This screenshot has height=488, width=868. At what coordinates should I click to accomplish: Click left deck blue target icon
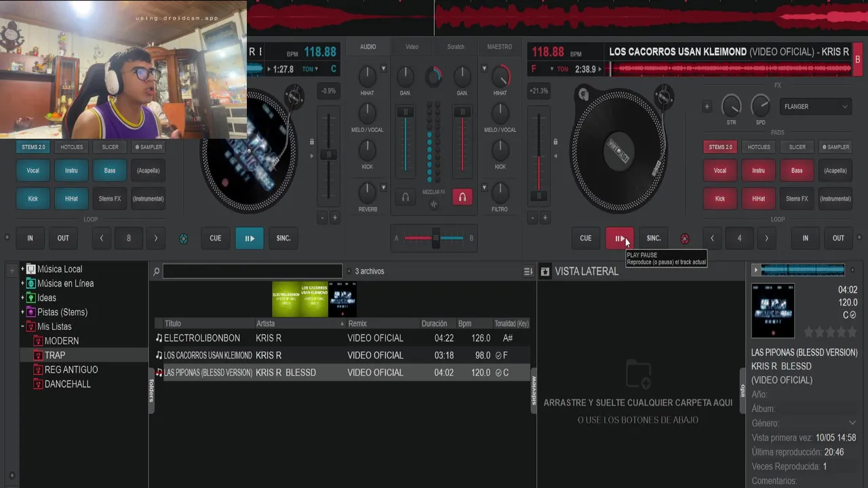point(183,239)
